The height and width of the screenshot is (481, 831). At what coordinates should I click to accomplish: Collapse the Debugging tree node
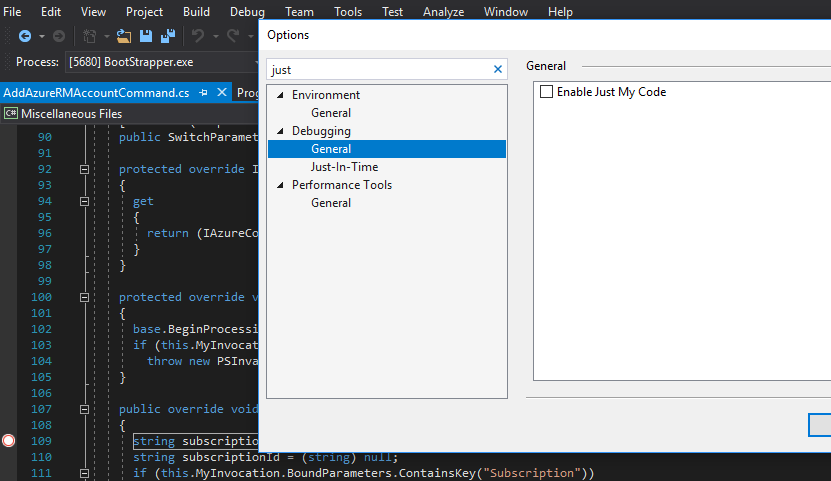(x=280, y=131)
